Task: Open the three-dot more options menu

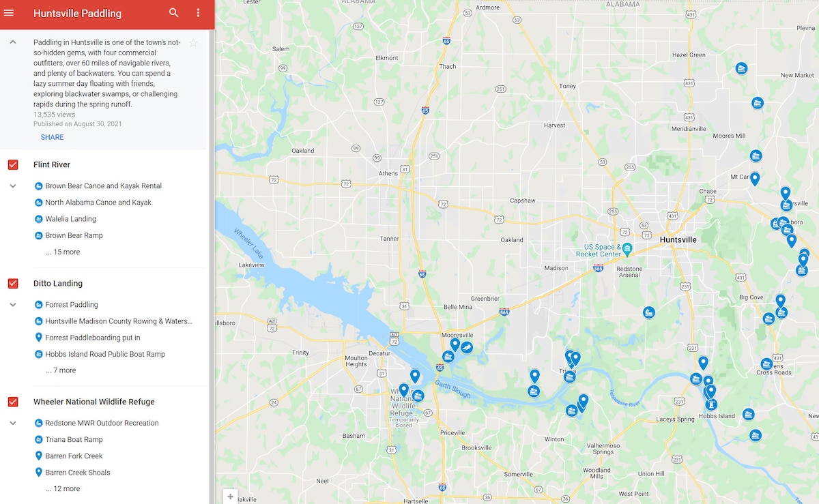Action: (x=198, y=13)
